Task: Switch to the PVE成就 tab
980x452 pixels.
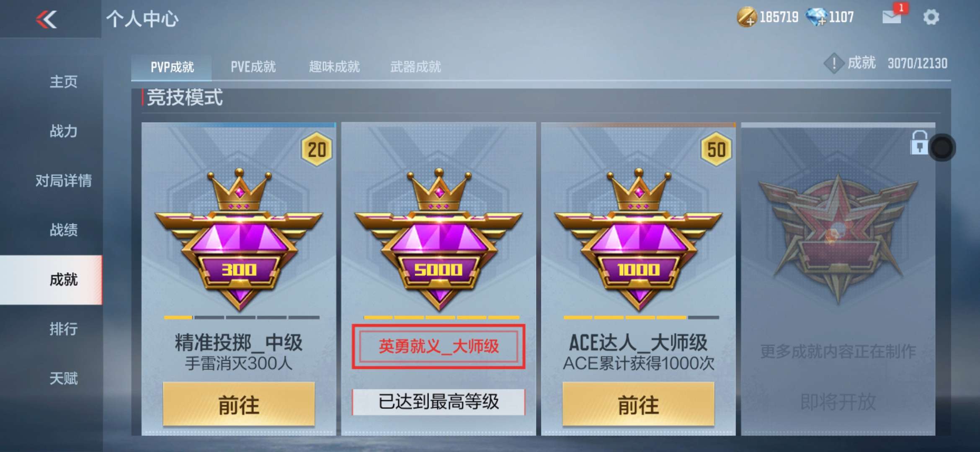Action: pyautogui.click(x=253, y=67)
